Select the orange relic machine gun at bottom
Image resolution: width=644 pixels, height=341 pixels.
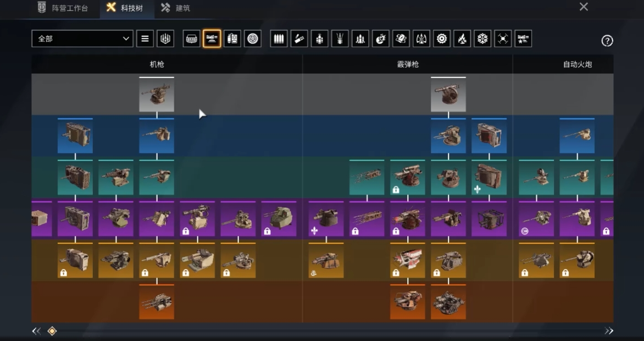[157, 302]
